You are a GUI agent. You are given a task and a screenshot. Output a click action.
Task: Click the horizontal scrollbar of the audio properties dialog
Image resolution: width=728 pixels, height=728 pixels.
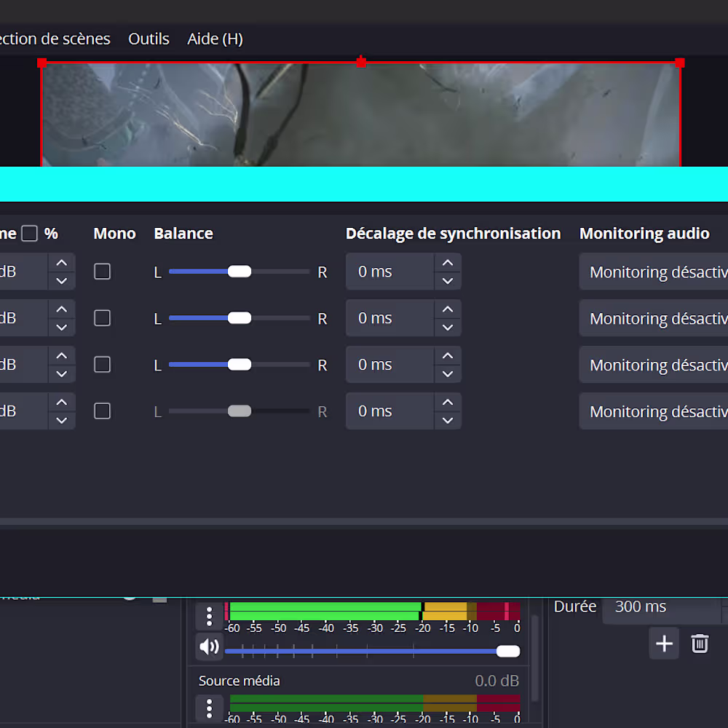pos(364,521)
